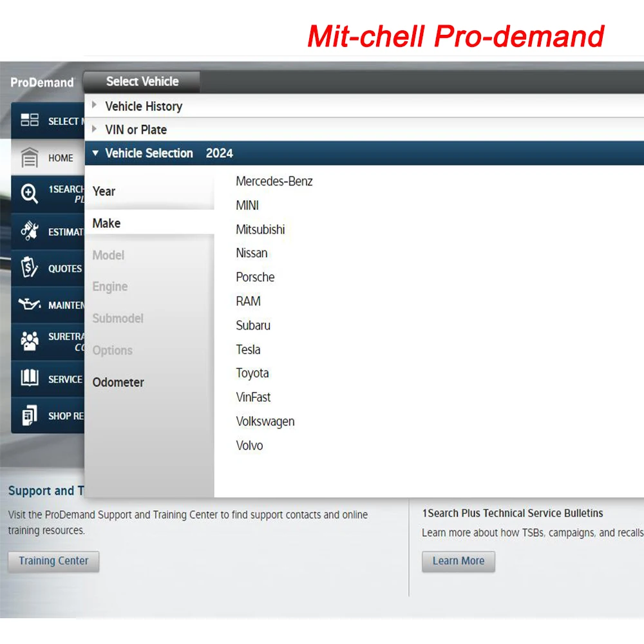Choose Subaru from make list

tap(253, 325)
